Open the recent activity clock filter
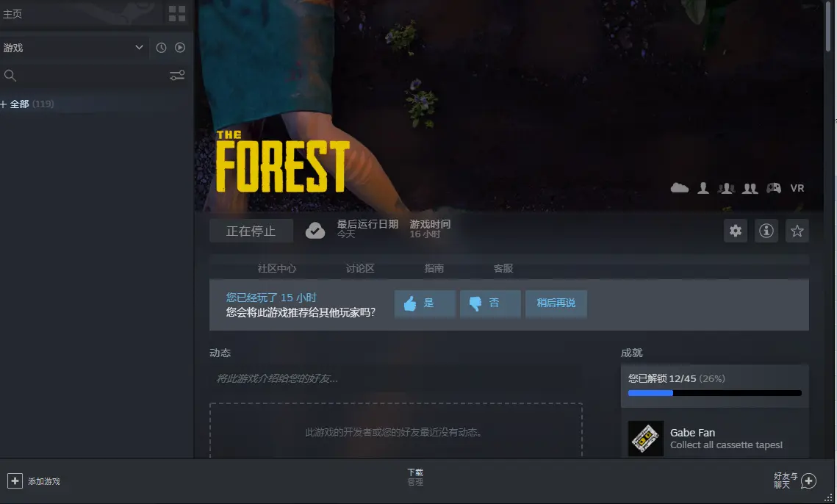Image resolution: width=837 pixels, height=504 pixels. click(x=161, y=48)
